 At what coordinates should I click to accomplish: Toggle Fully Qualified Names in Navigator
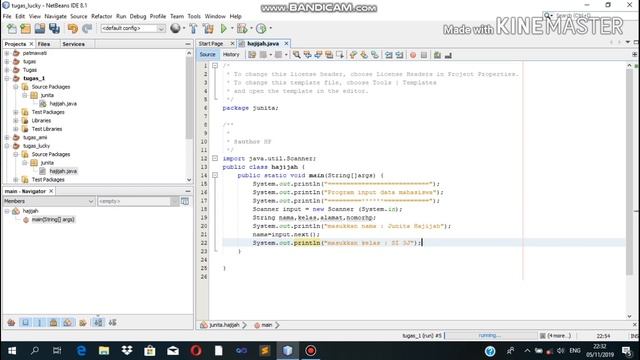[83, 322]
